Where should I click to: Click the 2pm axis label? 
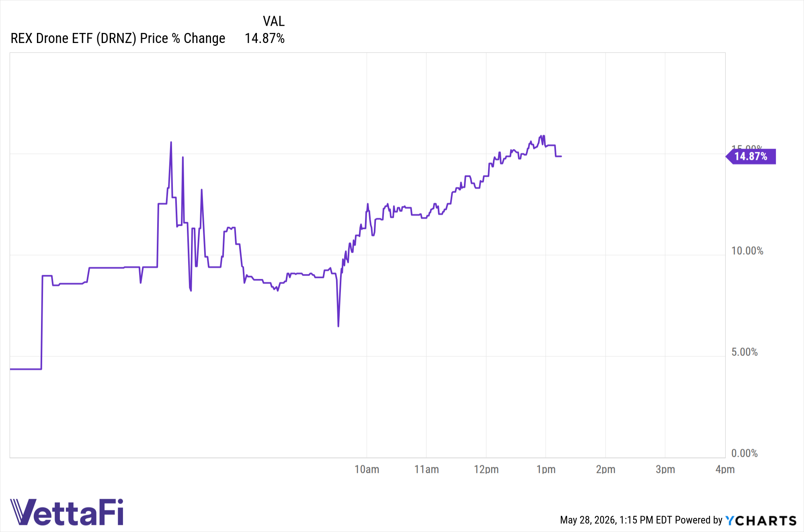605,469
